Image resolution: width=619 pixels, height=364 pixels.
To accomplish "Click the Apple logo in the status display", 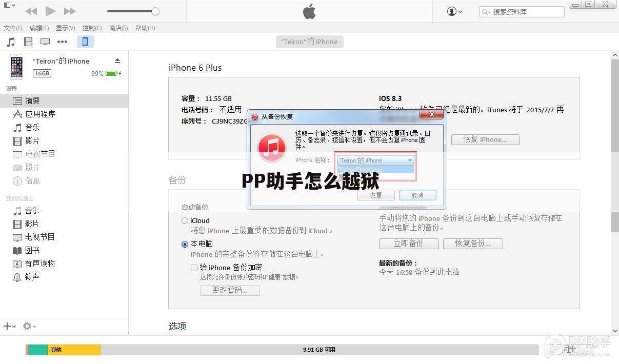I will click(x=309, y=11).
